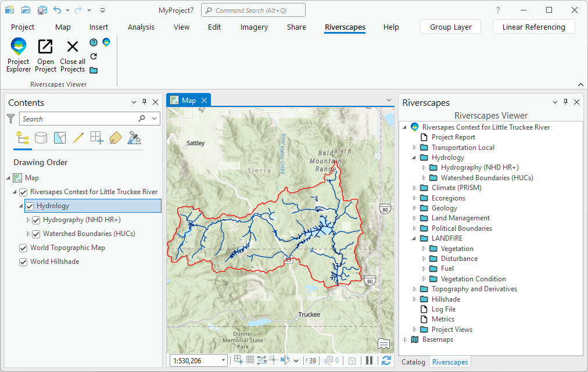Viewport: 588px width, 372px height.
Task: Click the help question mark icon in ribbon
Action: click(x=94, y=42)
